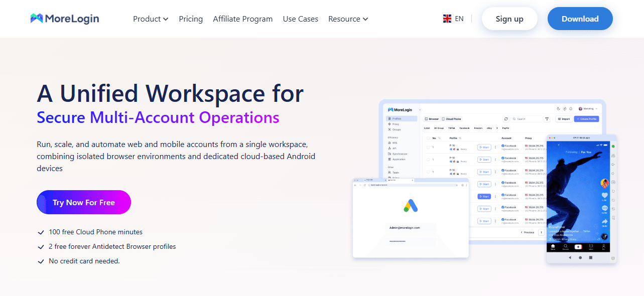Click the Sign up button

point(509,19)
